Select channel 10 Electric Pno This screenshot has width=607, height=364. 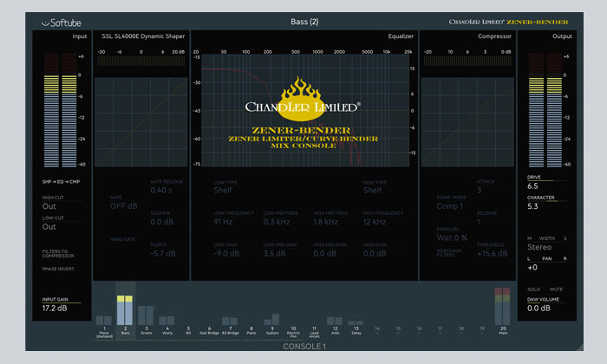pyautogui.click(x=293, y=332)
